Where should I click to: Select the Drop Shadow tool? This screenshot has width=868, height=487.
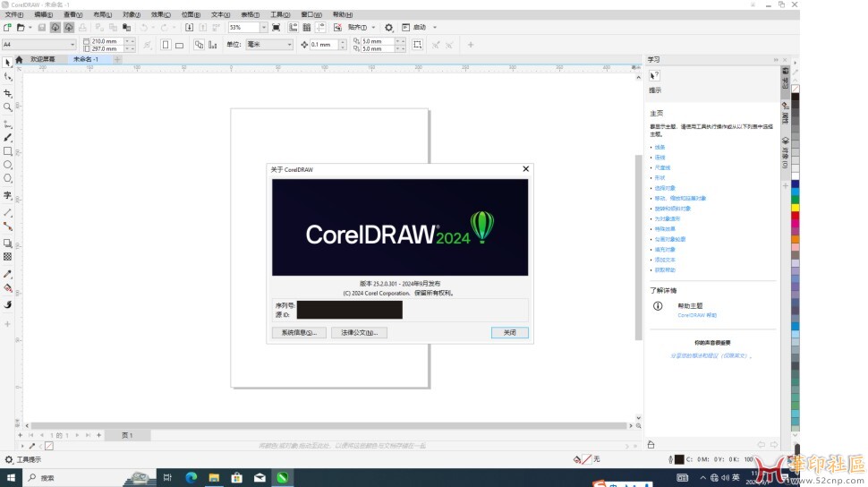pos(8,243)
